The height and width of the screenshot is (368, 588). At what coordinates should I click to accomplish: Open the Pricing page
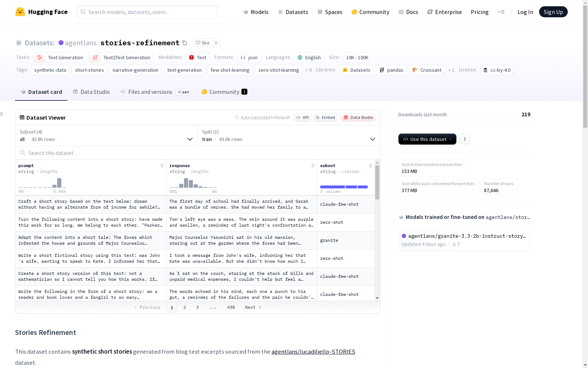point(480,12)
